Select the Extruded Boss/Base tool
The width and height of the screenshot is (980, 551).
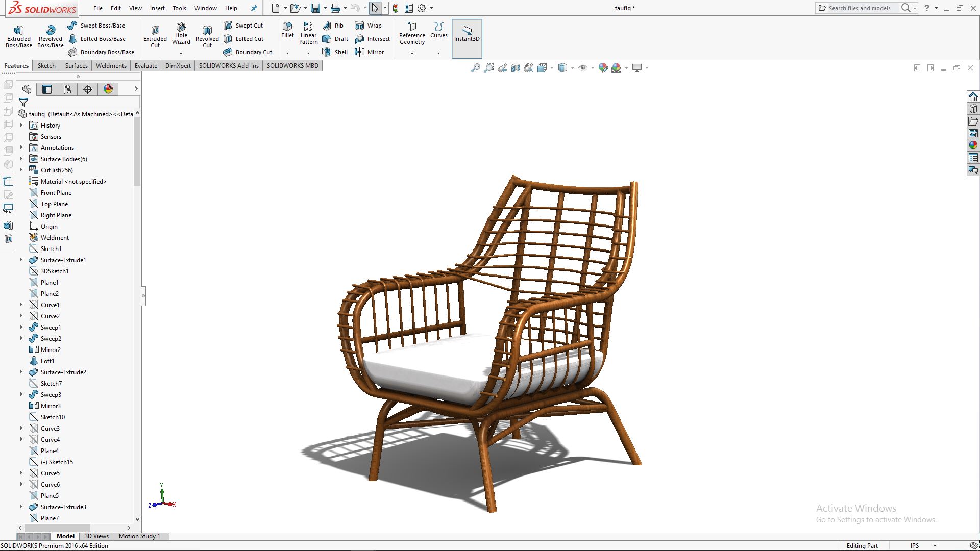[19, 37]
